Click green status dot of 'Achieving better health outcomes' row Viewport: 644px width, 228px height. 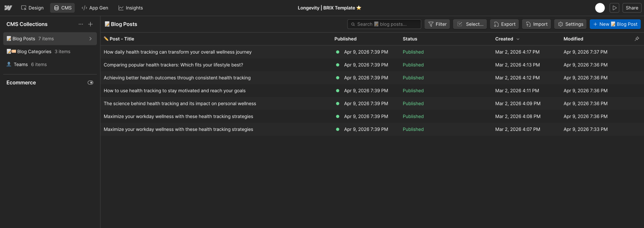338,78
